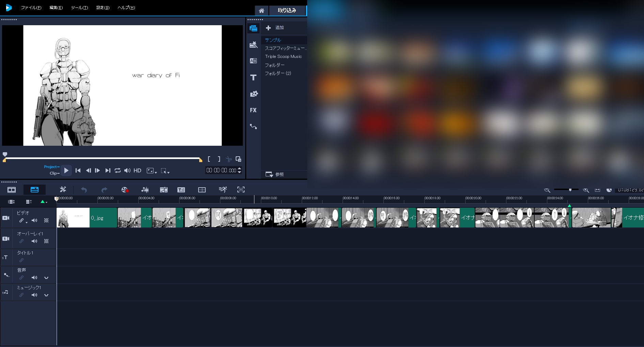Open the Subtitle Editor tool
The width and height of the screenshot is (644, 347).
pyautogui.click(x=181, y=190)
